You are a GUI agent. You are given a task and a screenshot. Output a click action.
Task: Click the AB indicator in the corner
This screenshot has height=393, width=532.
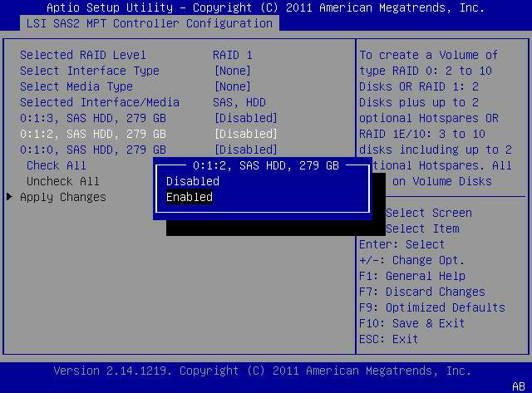[x=519, y=386]
